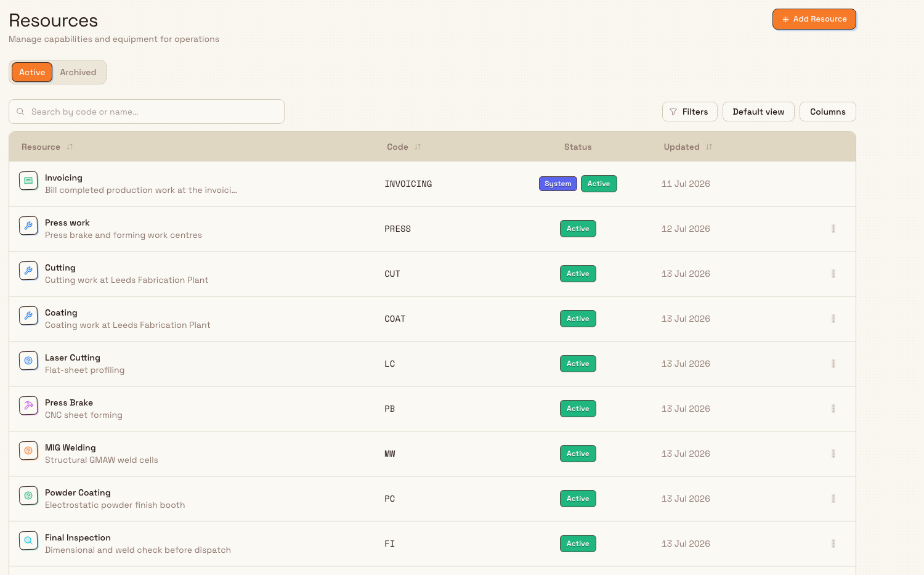This screenshot has width=924, height=575.
Task: Click the MW code cell
Action: tap(390, 454)
